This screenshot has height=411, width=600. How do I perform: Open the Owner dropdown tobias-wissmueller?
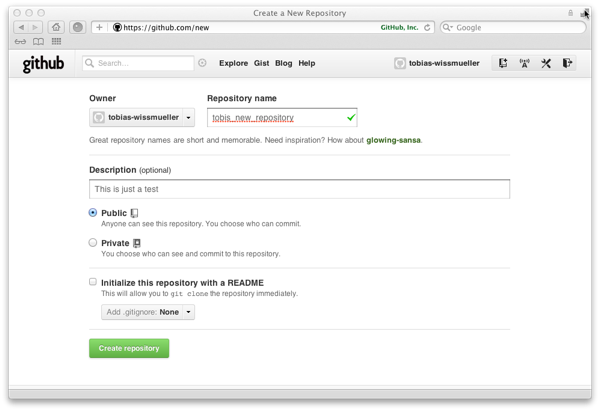(142, 117)
